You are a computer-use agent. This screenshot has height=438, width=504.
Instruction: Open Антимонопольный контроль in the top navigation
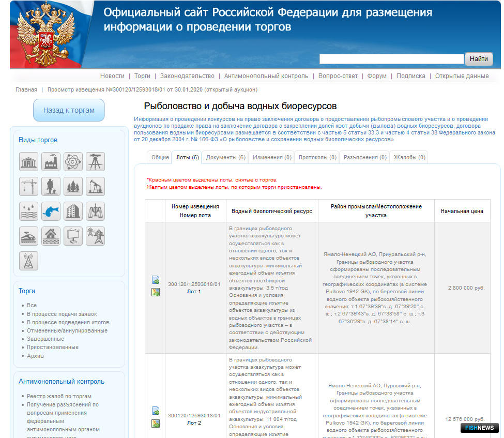(x=266, y=76)
